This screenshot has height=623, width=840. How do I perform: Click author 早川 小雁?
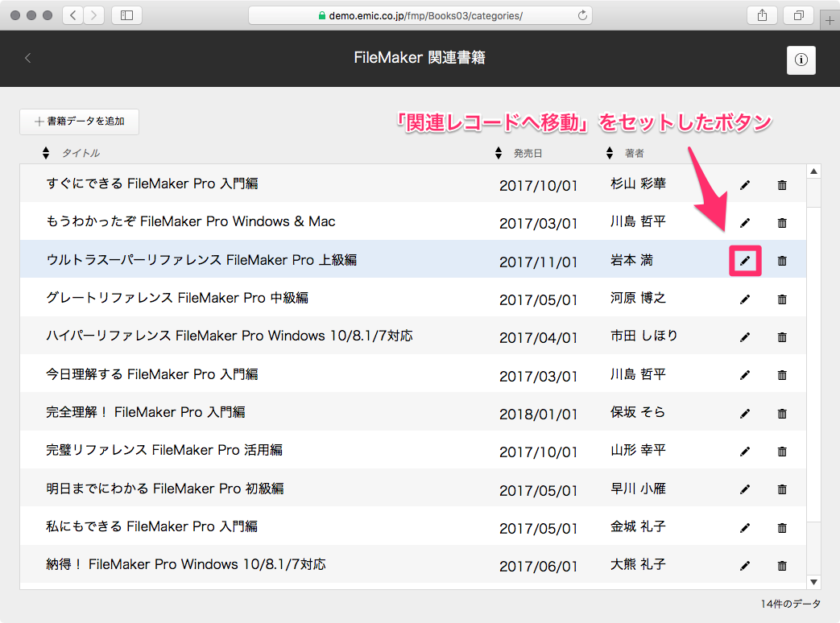(x=638, y=488)
